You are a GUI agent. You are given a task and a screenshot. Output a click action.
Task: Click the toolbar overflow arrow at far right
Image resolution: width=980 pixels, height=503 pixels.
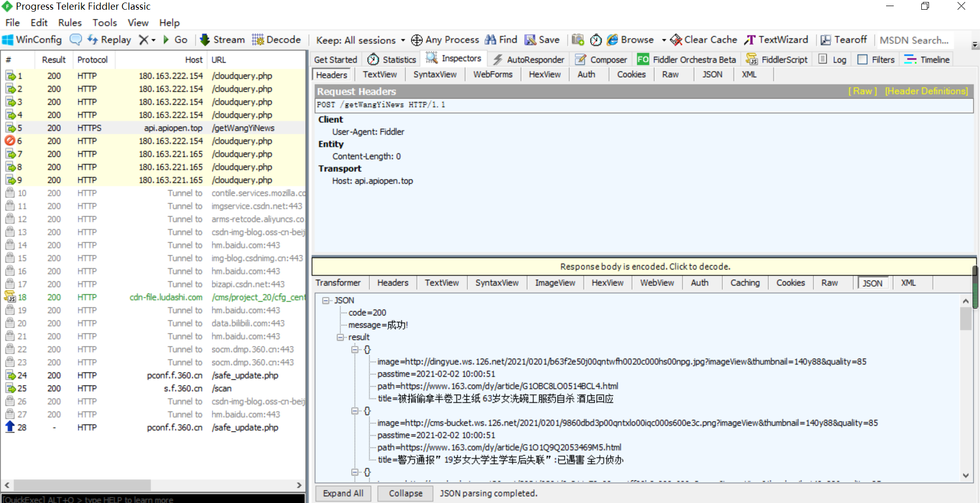pos(975,45)
